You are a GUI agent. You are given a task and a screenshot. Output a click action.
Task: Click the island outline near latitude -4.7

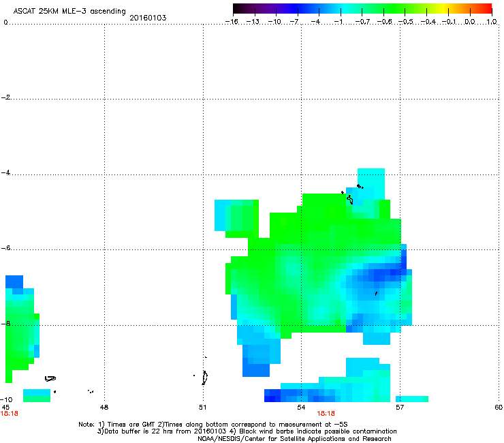click(350, 200)
